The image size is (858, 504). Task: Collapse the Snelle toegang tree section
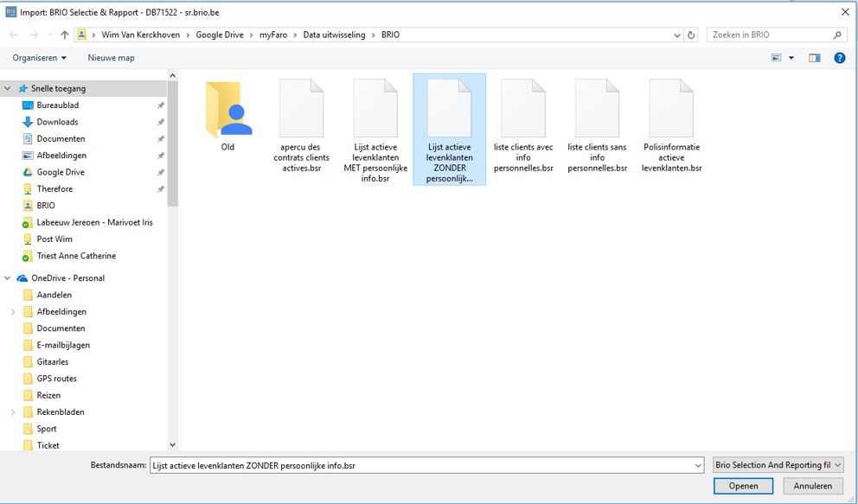point(9,88)
